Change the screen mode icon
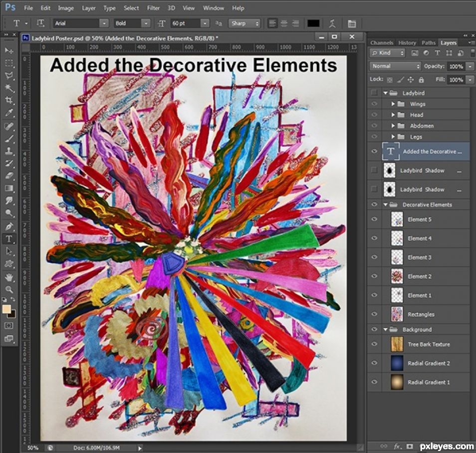Screen dimensions: 476x453 [9, 339]
